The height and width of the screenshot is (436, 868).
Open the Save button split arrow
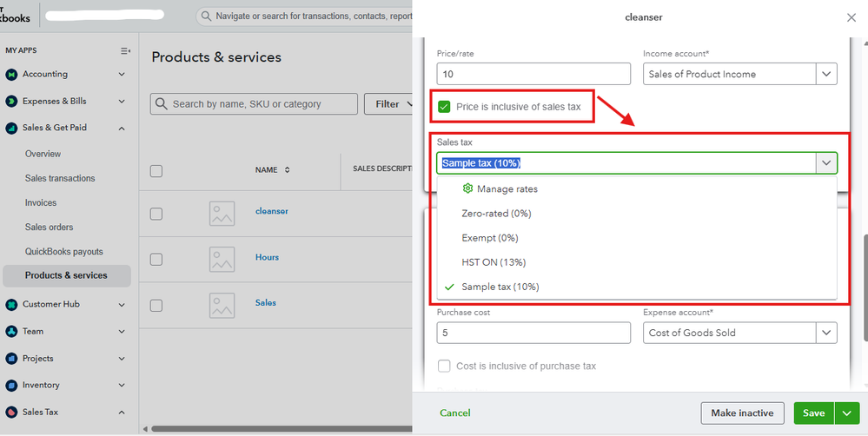[x=847, y=413]
